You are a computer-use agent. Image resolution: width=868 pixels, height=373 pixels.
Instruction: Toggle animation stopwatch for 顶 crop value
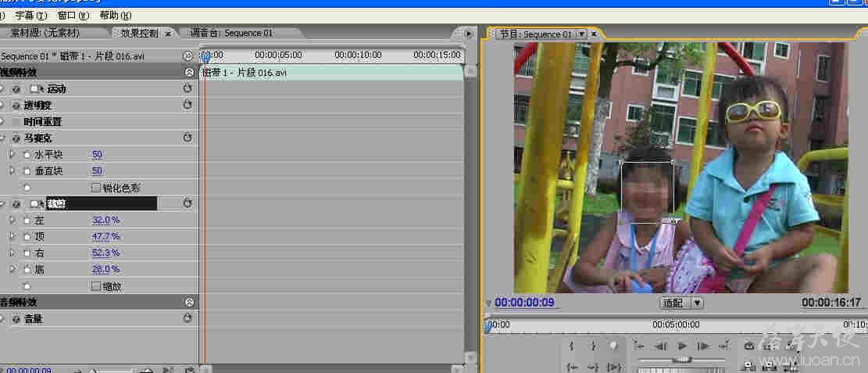pyautogui.click(x=27, y=237)
